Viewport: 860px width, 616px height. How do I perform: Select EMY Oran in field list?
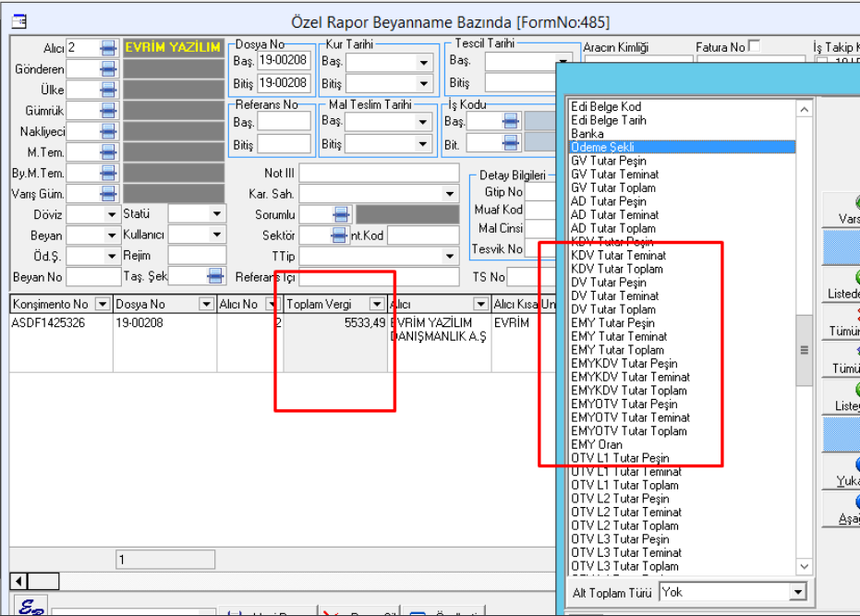click(597, 444)
